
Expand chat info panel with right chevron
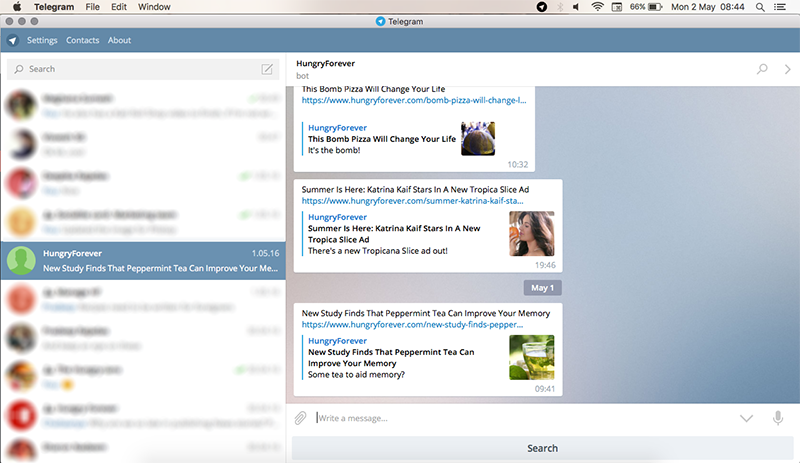tap(787, 69)
